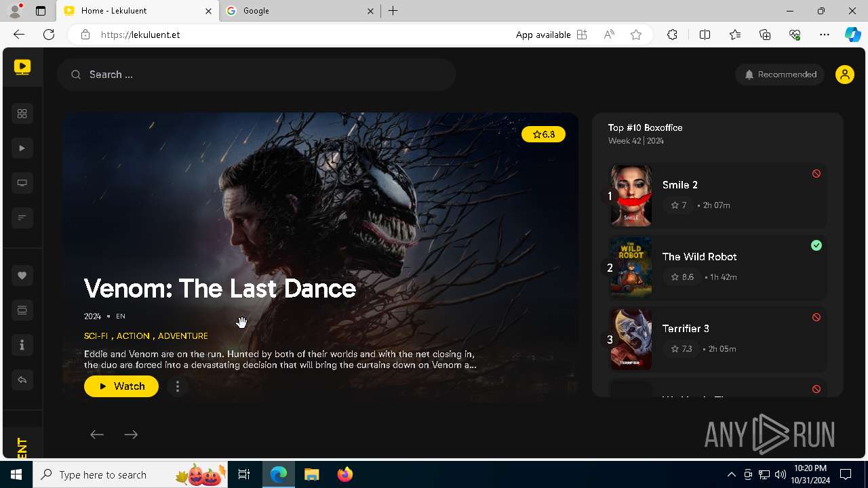Click The Wild Robot rating 8.6 badge
868x488 pixels.
pos(682,277)
